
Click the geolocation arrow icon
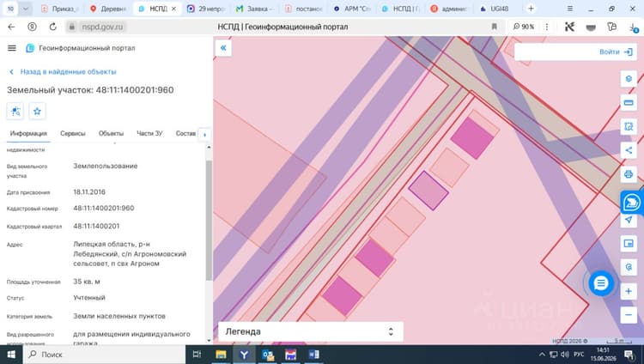[x=629, y=220]
